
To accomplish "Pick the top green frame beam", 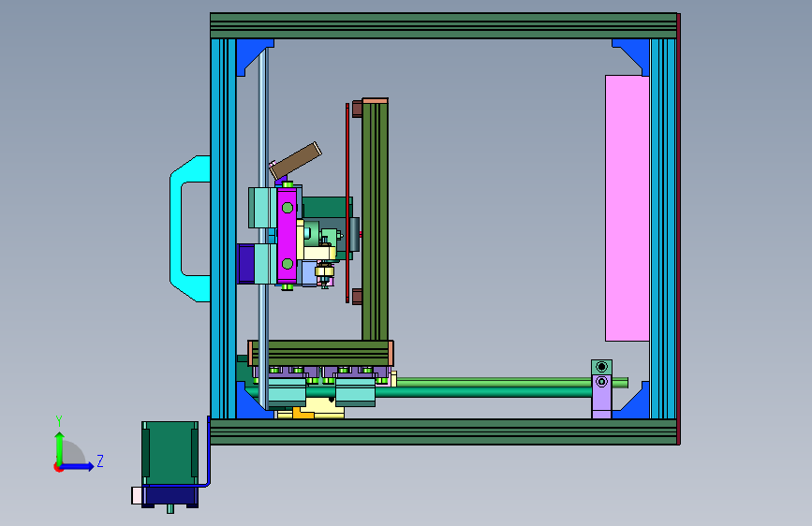I will pyautogui.click(x=443, y=26).
